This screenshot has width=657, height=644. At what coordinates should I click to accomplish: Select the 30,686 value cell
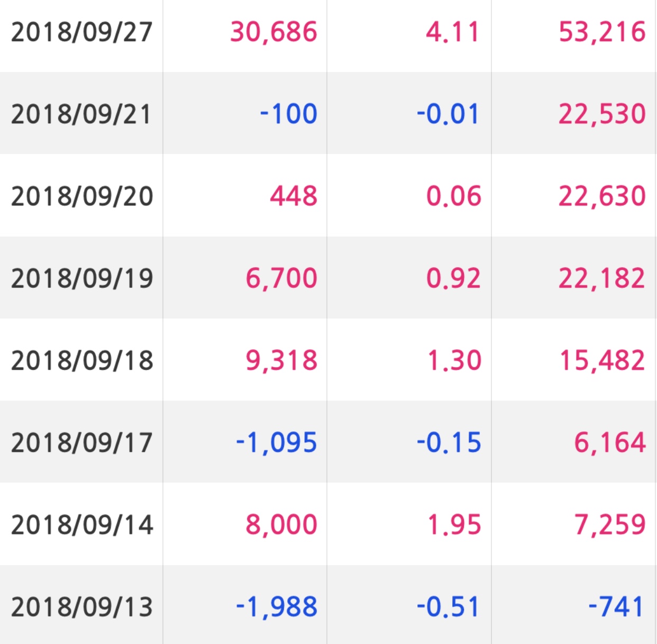click(x=273, y=32)
